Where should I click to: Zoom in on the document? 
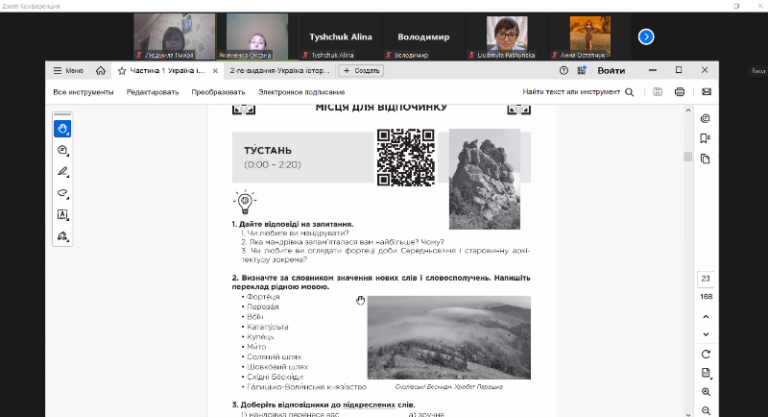tap(706, 392)
